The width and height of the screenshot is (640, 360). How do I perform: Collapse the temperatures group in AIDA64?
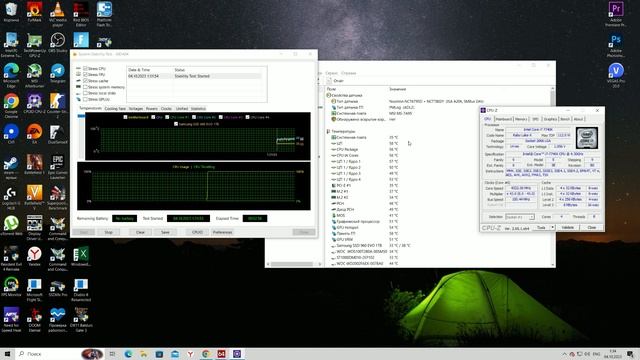[x=328, y=131]
